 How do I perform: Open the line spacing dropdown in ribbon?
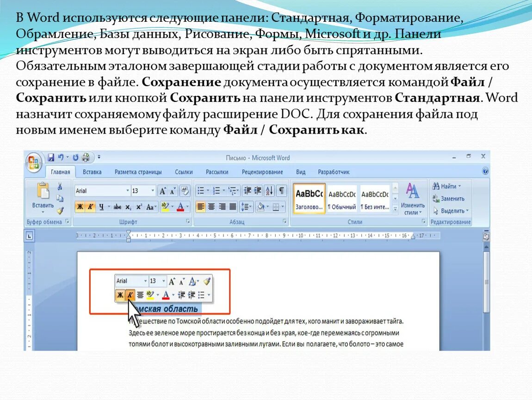(x=246, y=207)
